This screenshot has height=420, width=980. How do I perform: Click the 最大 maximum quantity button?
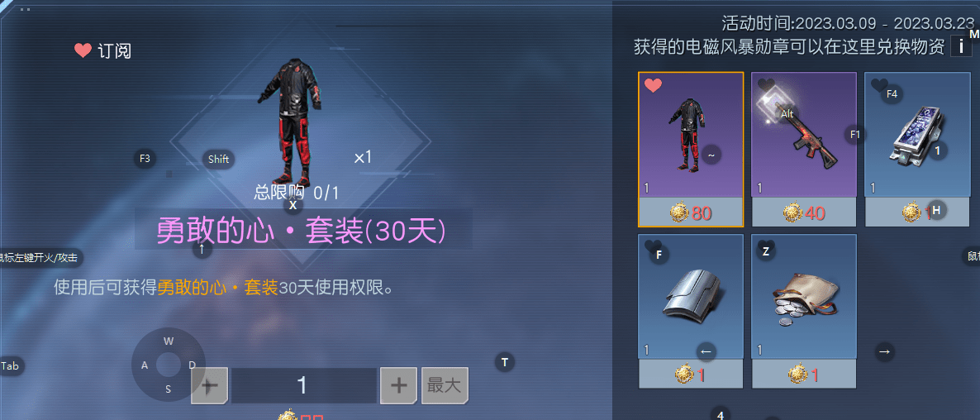point(445,385)
